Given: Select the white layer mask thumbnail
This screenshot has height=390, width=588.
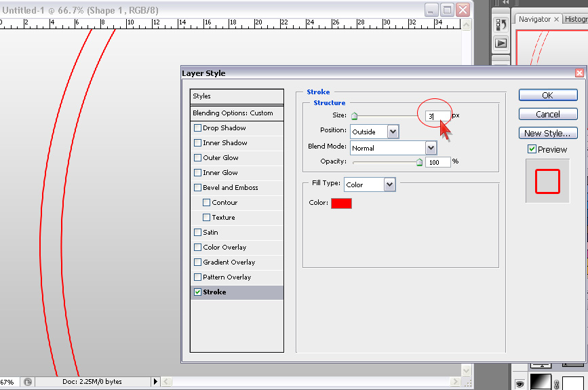Looking at the screenshot, I should 573,383.
